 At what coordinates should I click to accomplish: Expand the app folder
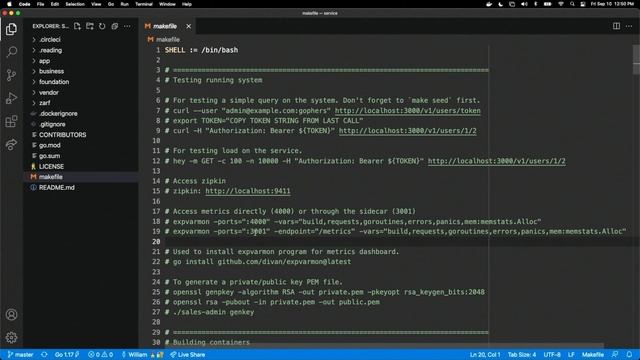click(44, 61)
